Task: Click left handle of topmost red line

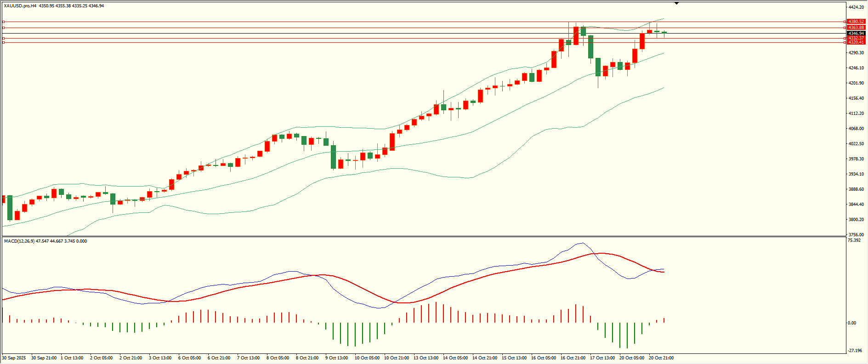Action: 4,22
